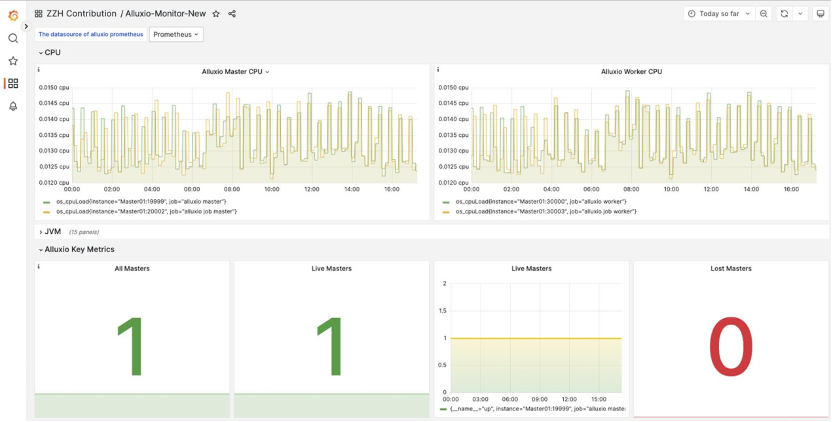This screenshot has width=832, height=422.
Task: Open the Live Masters stat panel title
Action: [x=332, y=269]
